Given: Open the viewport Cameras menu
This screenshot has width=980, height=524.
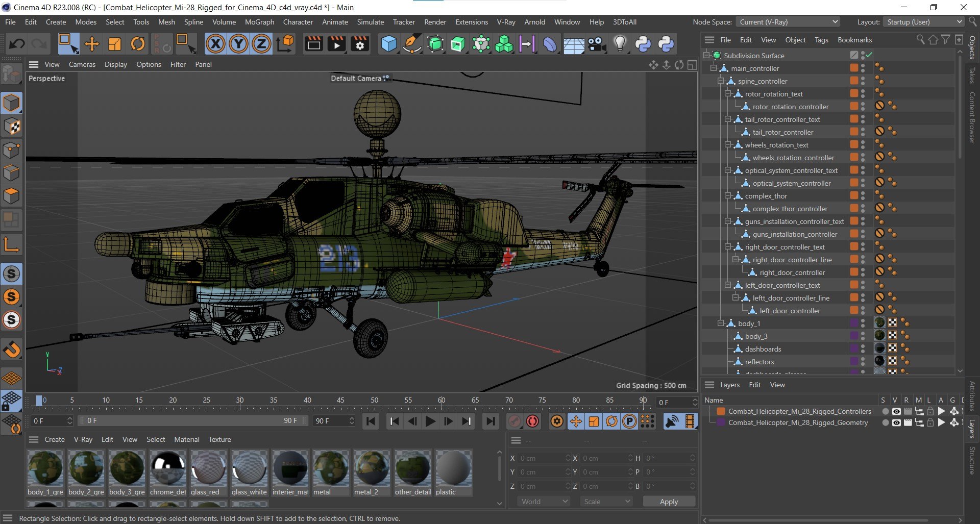Looking at the screenshot, I should coord(82,64).
